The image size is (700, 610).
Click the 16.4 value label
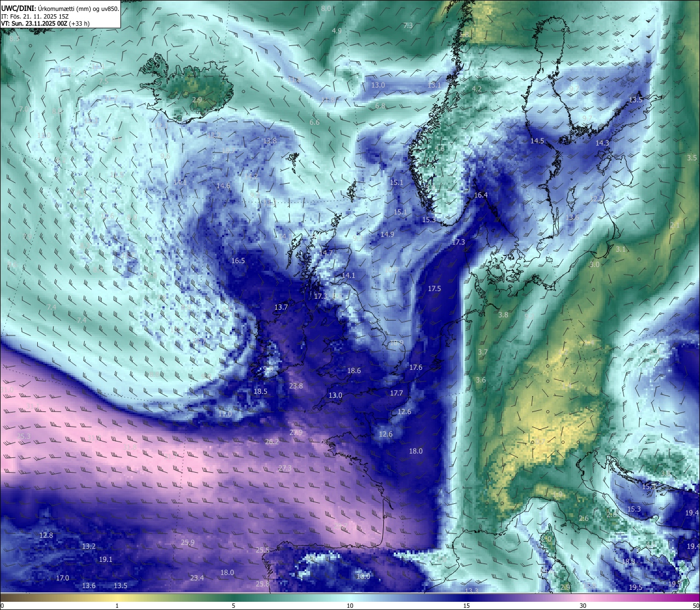(x=481, y=195)
